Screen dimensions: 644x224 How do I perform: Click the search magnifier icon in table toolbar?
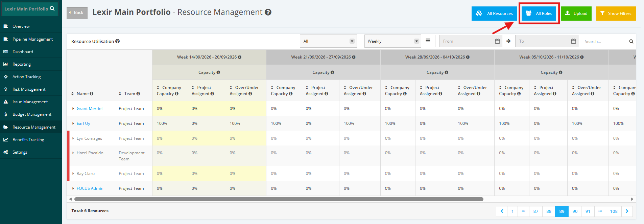[x=631, y=42]
